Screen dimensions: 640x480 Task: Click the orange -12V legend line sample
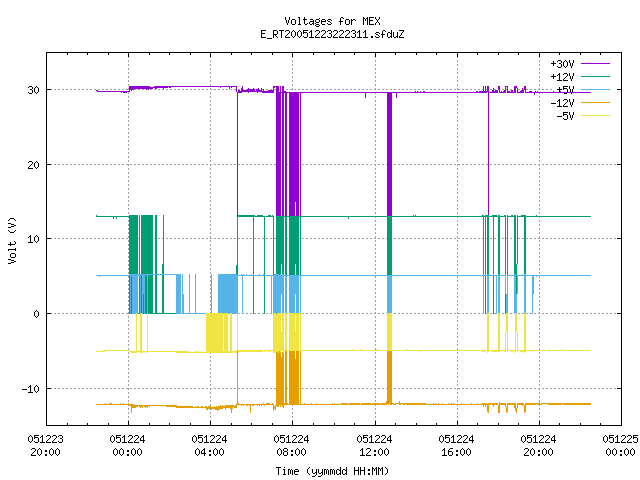click(595, 102)
